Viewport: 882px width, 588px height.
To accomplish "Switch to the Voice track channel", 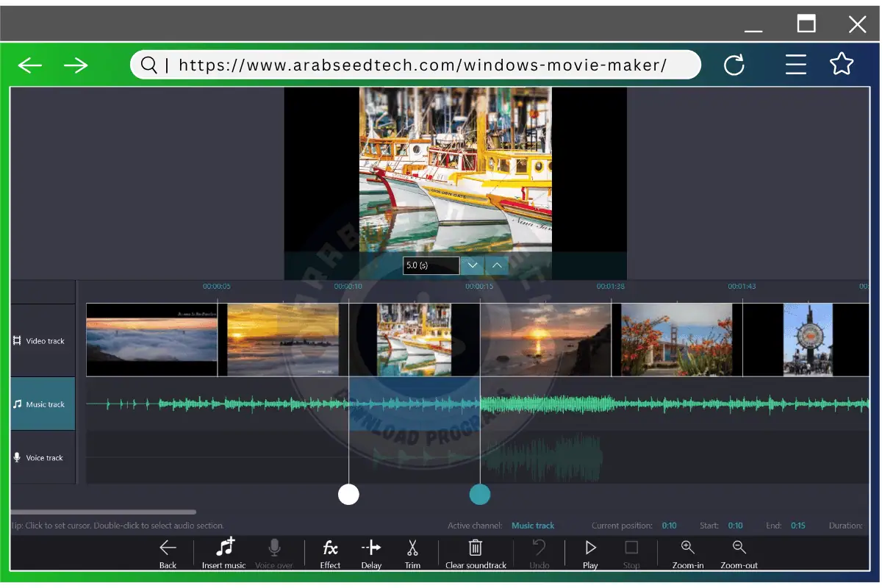I will pyautogui.click(x=43, y=458).
